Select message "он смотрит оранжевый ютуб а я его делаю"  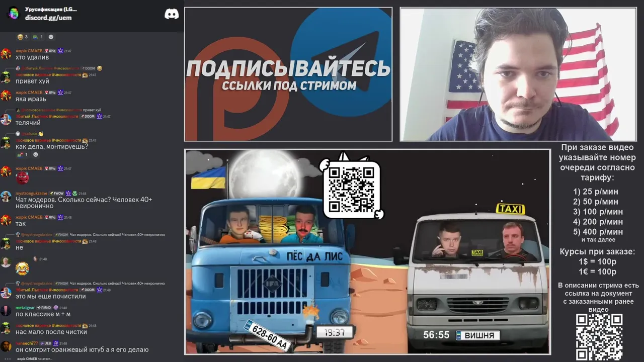(82, 350)
